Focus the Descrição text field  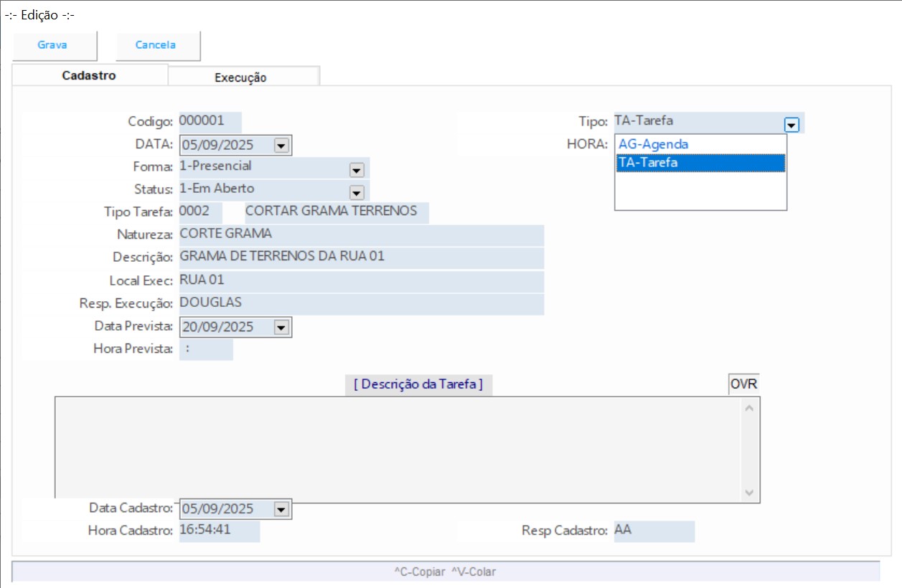(360, 257)
